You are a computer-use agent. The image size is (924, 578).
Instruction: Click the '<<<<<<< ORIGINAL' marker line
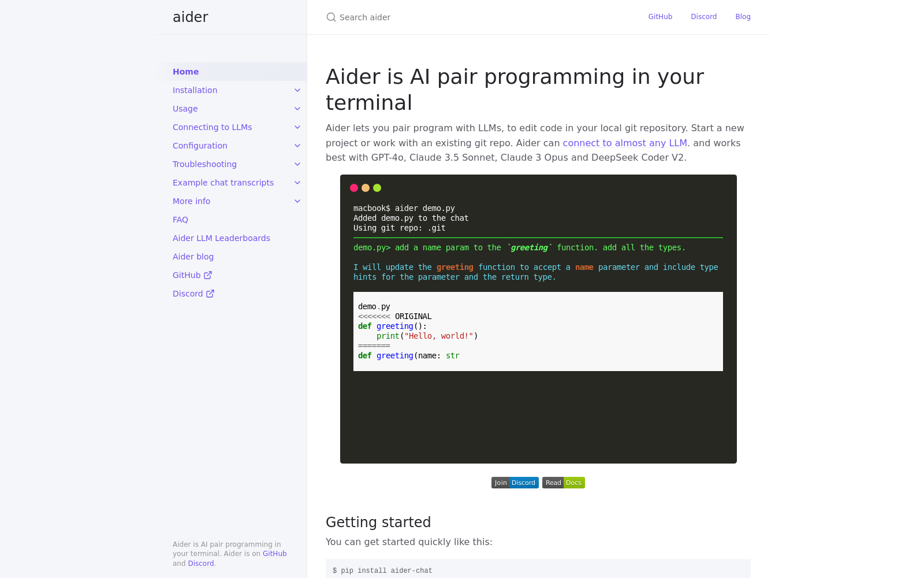click(x=395, y=316)
